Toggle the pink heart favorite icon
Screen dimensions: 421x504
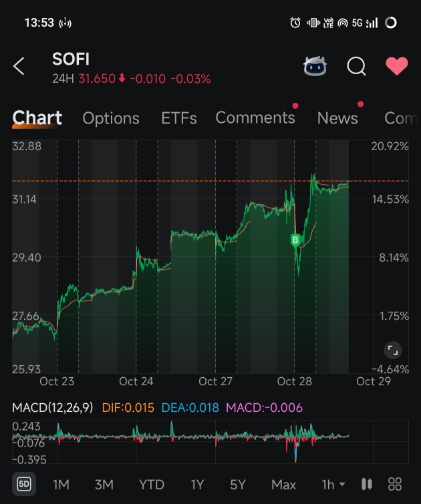tap(397, 66)
